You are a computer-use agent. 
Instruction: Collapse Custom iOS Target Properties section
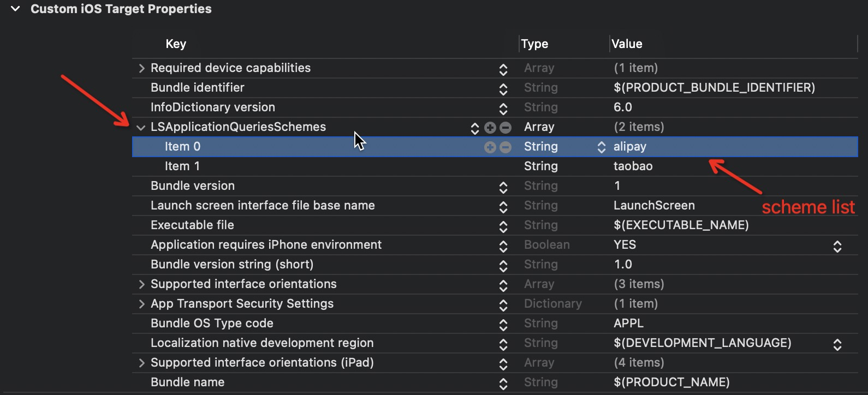tap(15, 9)
